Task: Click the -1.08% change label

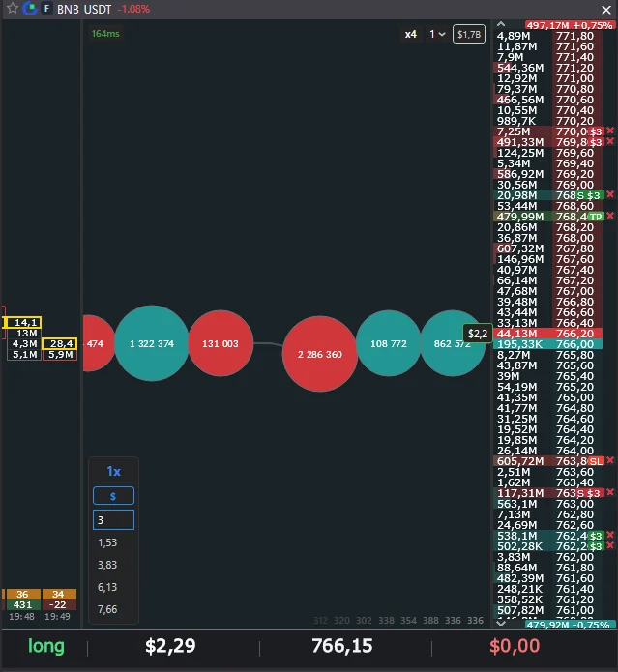Action: click(133, 9)
